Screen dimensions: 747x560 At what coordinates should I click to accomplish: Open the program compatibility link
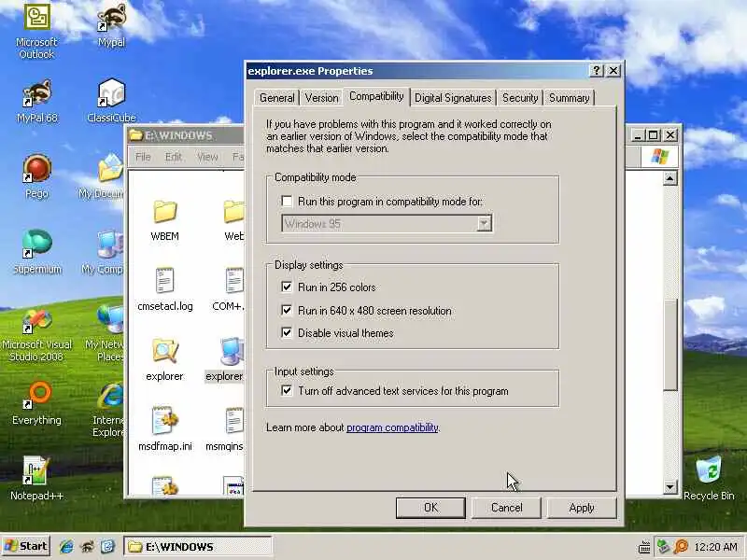[392, 427]
